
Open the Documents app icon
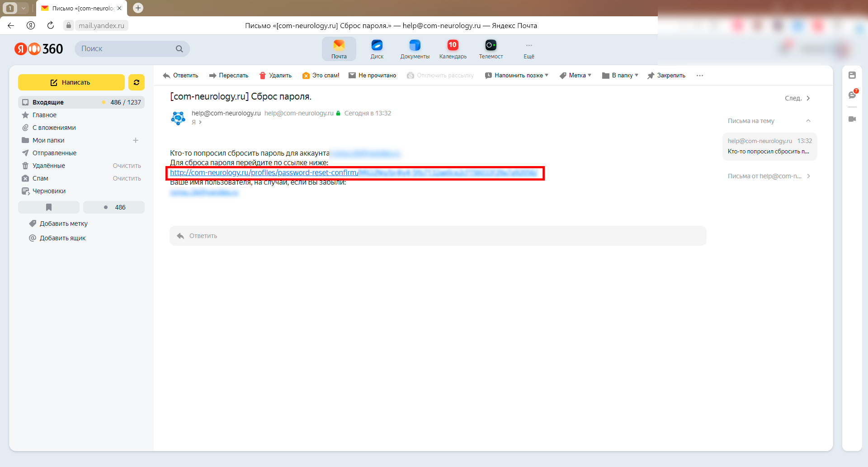(x=415, y=46)
